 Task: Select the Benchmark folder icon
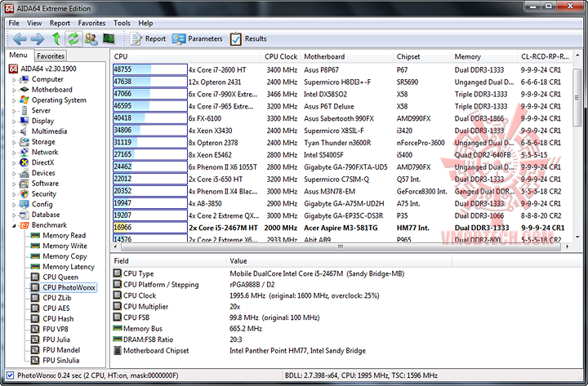pos(24,225)
